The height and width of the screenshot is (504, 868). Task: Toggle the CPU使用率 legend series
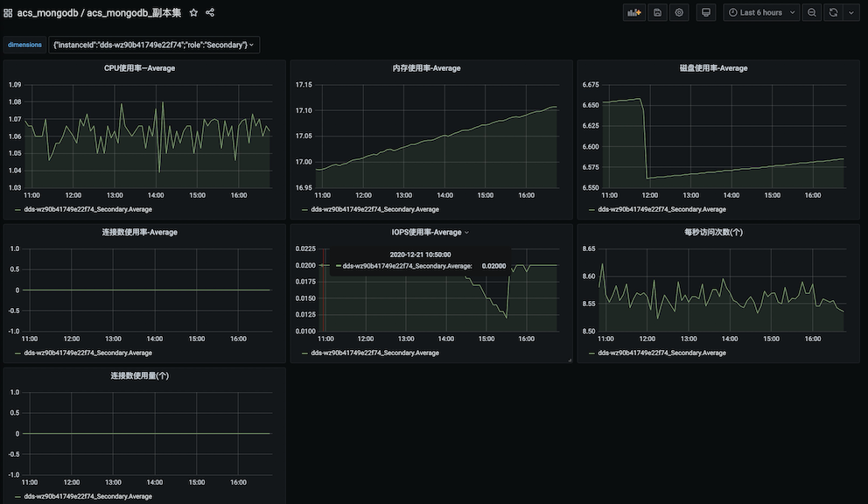(x=87, y=210)
